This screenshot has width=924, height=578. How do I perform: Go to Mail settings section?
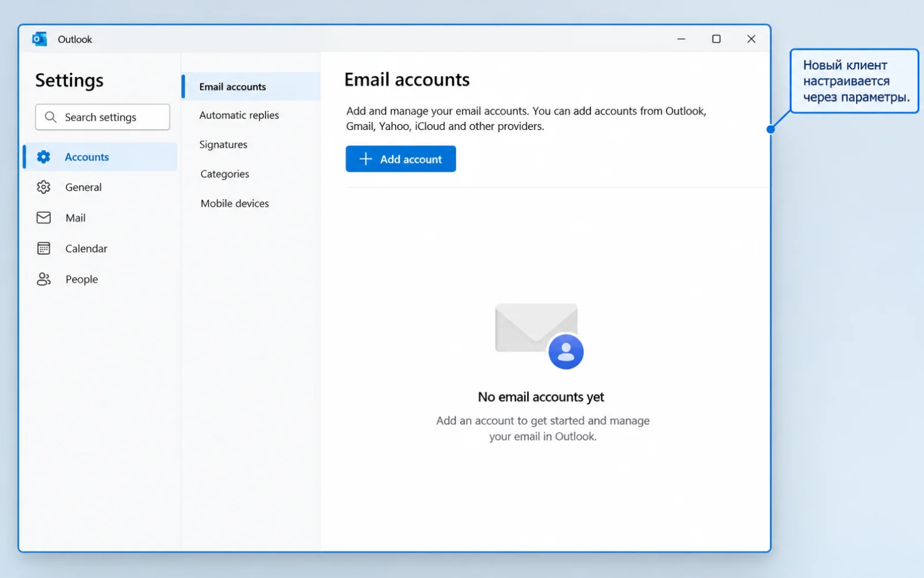(x=100, y=218)
